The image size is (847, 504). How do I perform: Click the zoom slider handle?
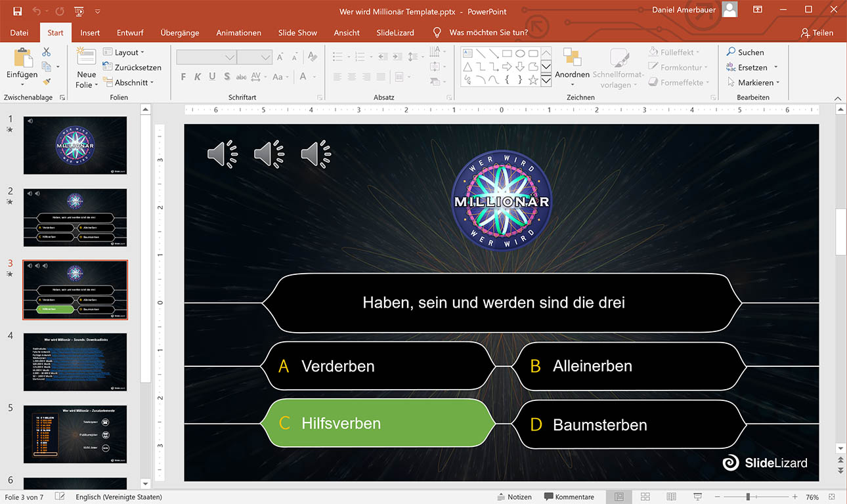click(748, 497)
